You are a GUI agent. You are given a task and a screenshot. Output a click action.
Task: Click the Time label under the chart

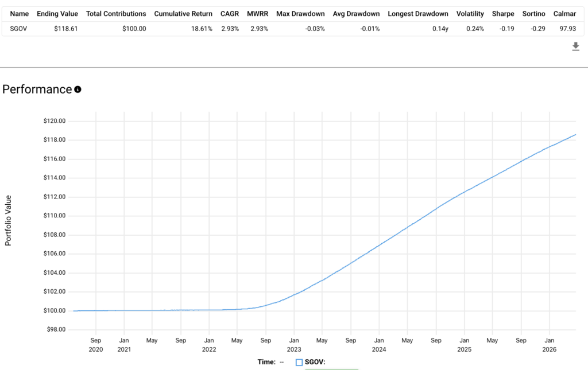(x=266, y=362)
